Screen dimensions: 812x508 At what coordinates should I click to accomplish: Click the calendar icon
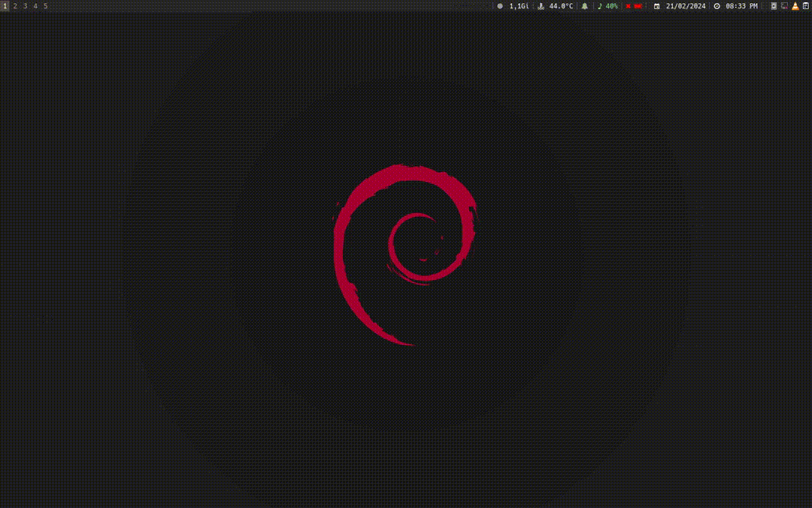pyautogui.click(x=656, y=6)
